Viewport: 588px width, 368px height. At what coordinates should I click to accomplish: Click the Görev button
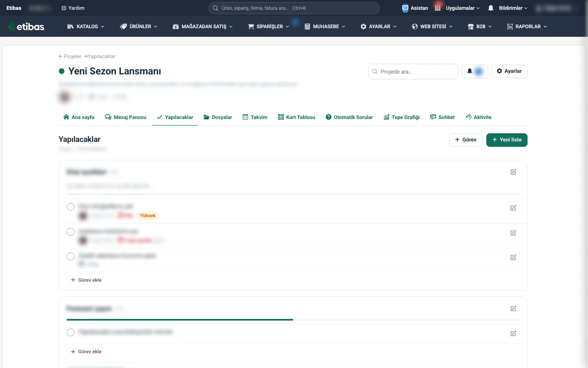click(465, 140)
